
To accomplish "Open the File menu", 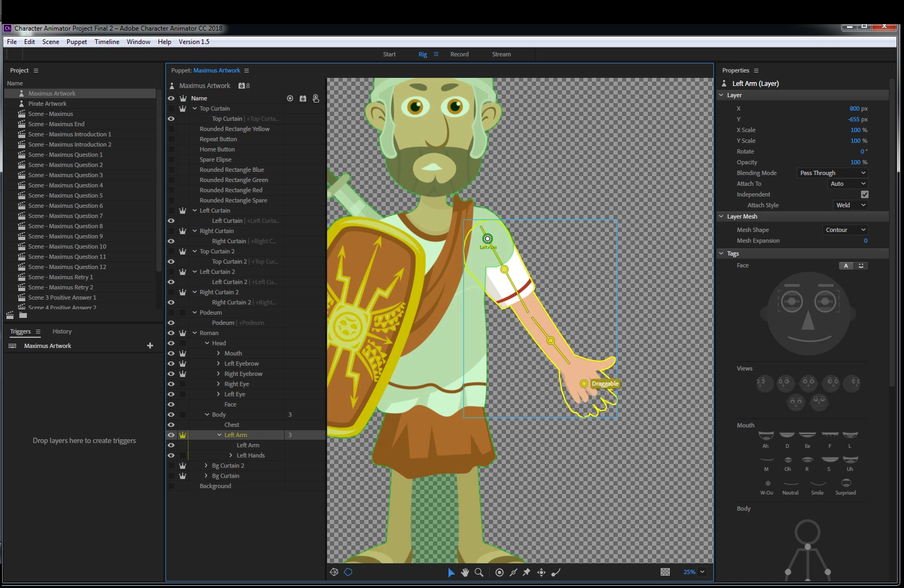I will point(12,42).
